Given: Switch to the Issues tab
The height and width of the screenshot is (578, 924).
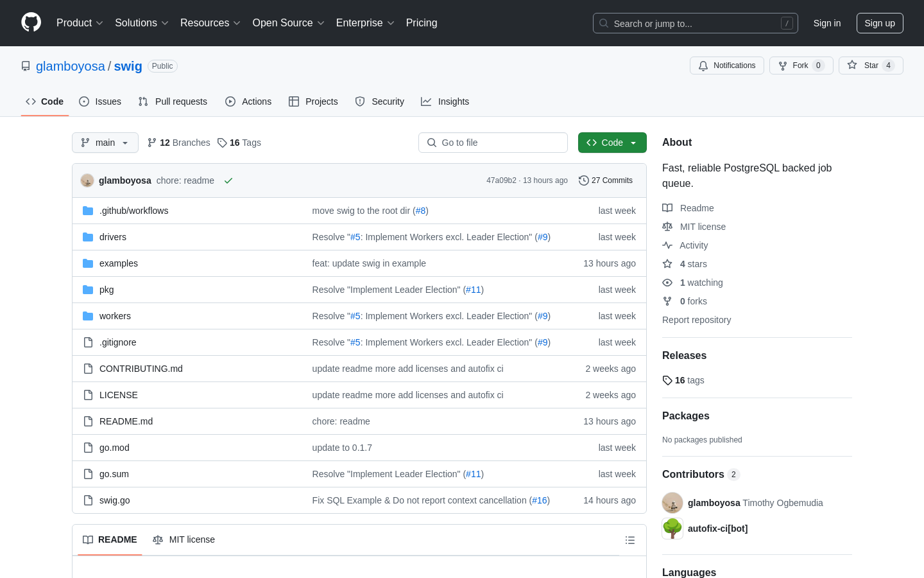Looking at the screenshot, I should pos(100,101).
